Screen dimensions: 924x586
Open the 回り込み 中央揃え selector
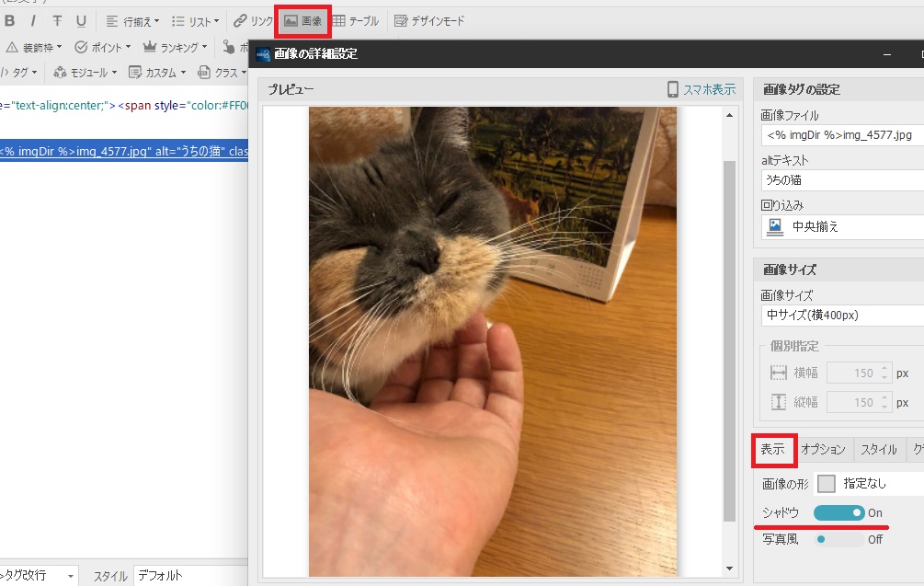click(843, 226)
